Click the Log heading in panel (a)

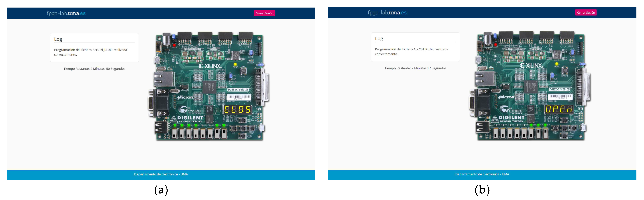click(58, 39)
